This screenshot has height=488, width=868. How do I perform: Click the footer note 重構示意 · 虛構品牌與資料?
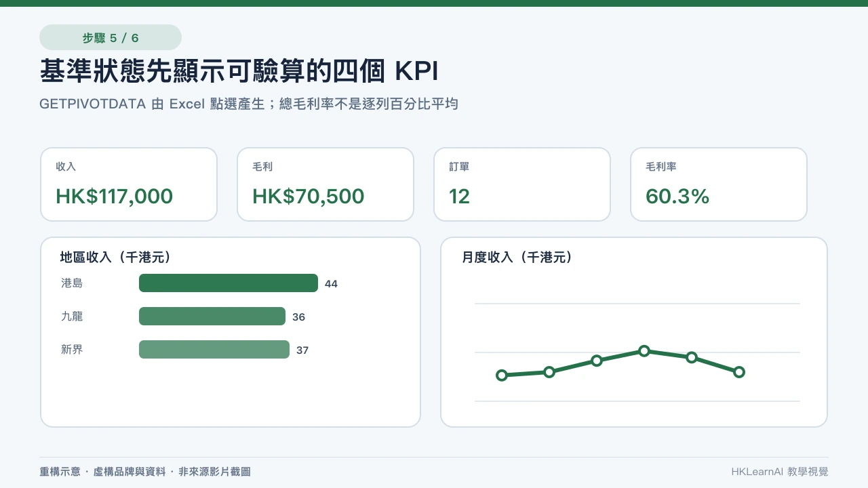click(102, 471)
